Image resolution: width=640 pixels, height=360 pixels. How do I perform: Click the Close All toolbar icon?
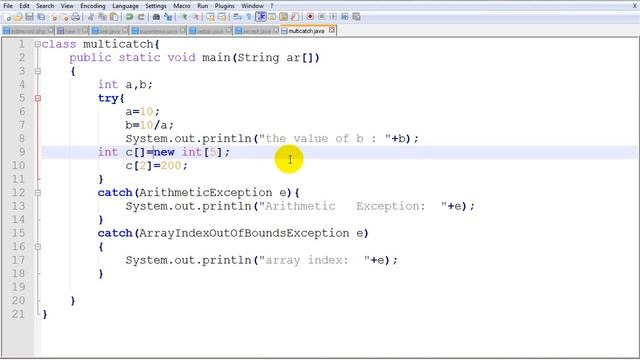tap(66, 17)
